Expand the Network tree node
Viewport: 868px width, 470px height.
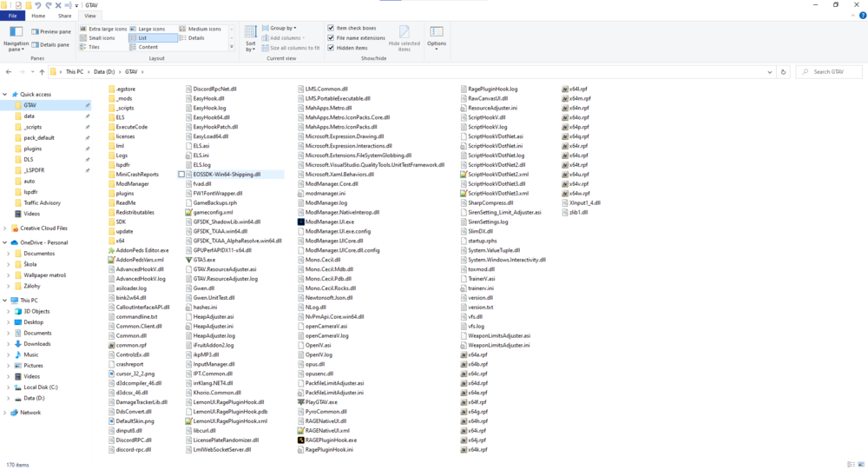click(x=5, y=413)
